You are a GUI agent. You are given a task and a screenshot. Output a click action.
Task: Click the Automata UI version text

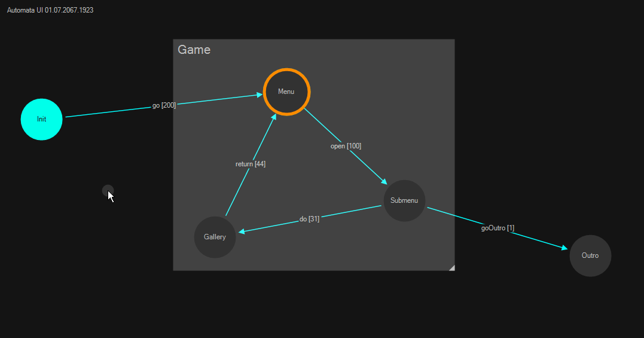pos(50,10)
